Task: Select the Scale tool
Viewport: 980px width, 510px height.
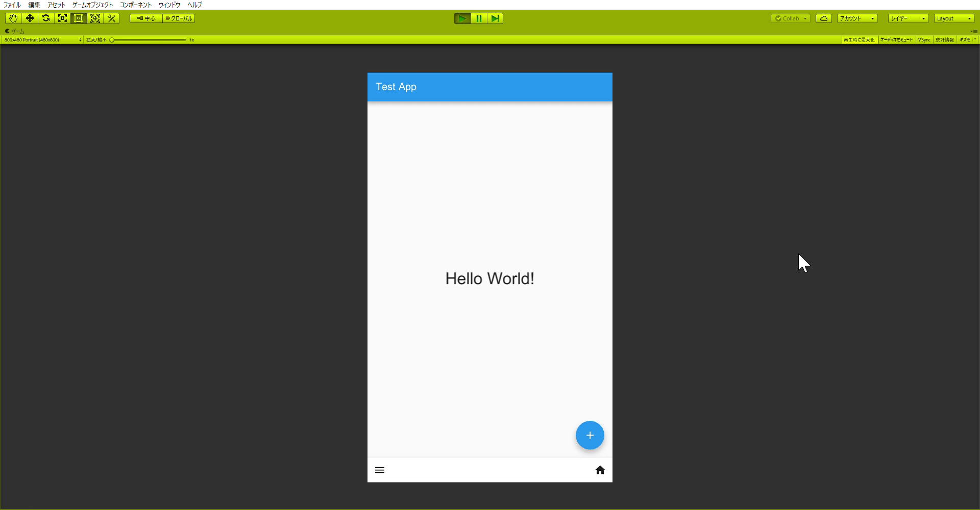Action: 62,18
